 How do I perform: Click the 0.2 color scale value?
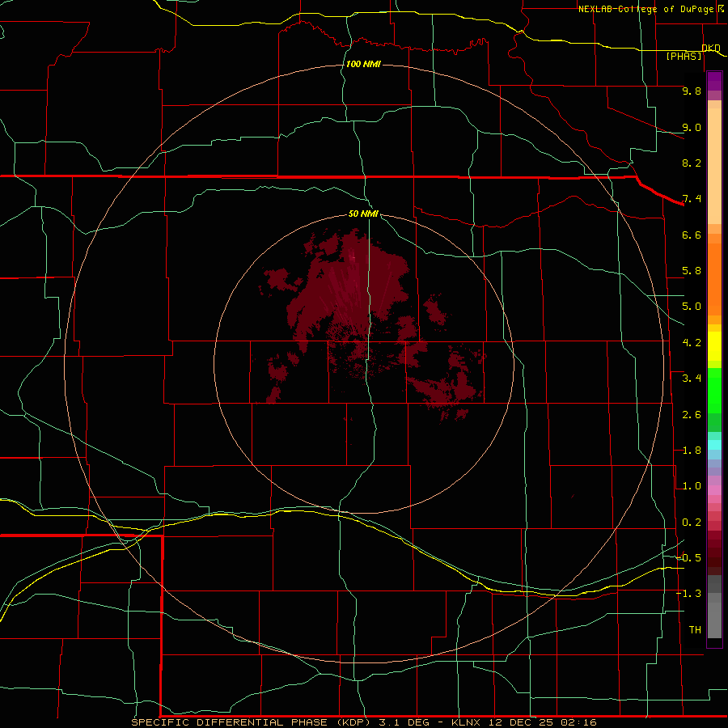(x=692, y=523)
